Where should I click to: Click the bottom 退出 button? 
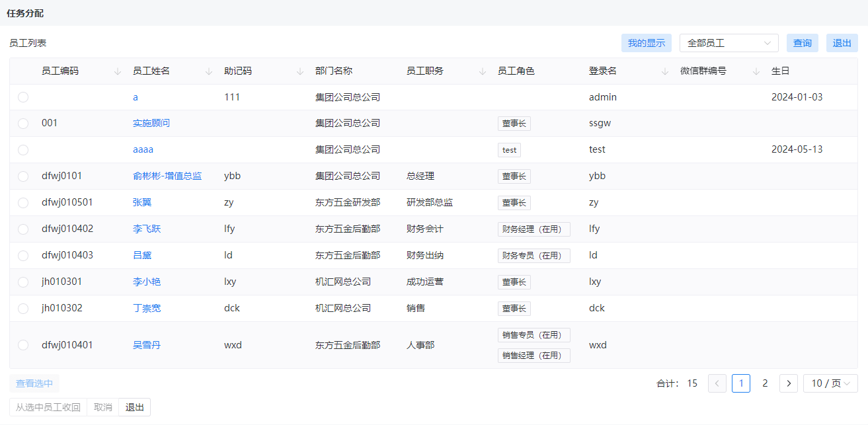tap(135, 407)
